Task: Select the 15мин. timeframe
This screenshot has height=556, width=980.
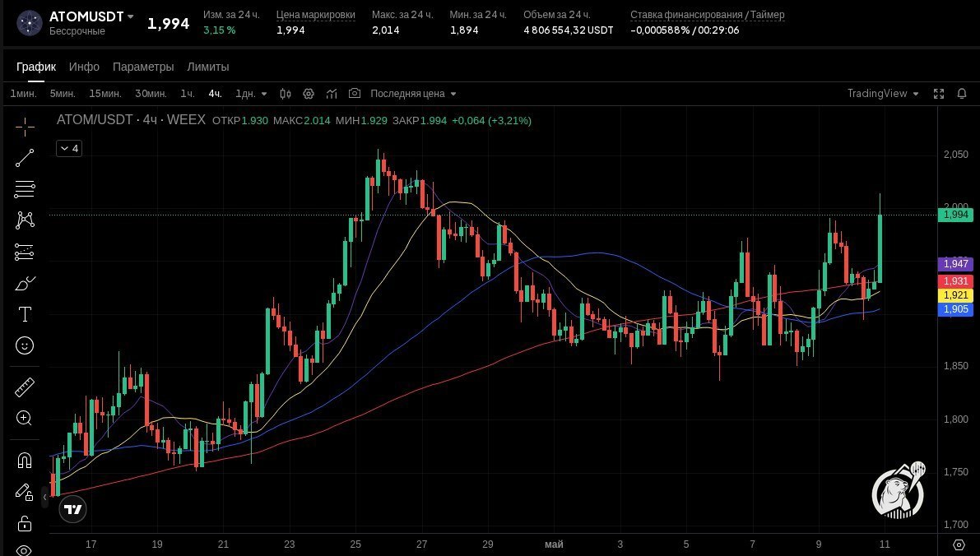Action: [x=105, y=93]
